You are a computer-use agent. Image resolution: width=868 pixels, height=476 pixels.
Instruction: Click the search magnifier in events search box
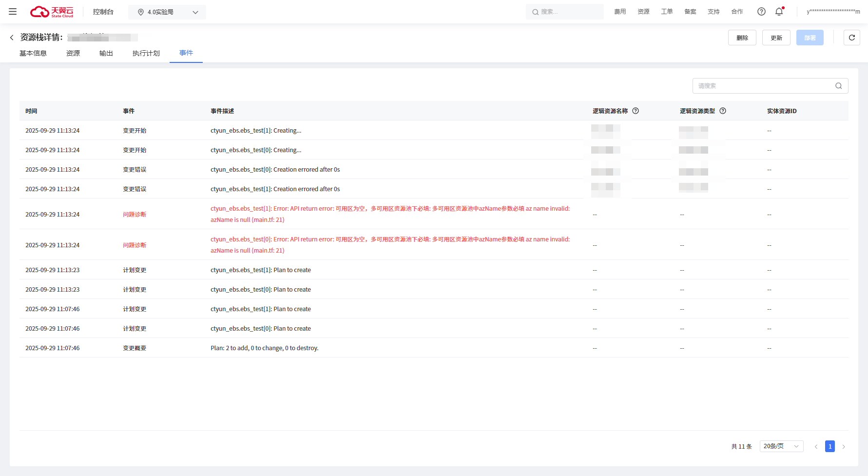tap(838, 86)
